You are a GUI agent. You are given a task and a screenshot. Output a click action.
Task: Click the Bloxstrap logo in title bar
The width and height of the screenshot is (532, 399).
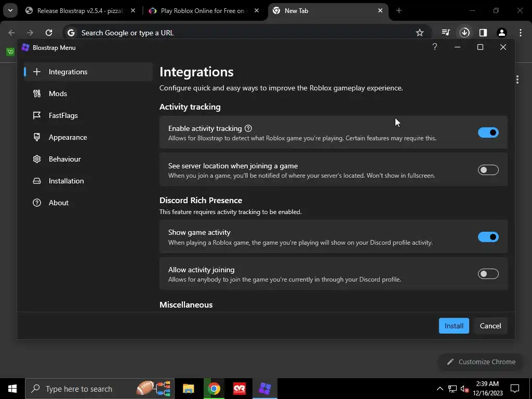tap(25, 47)
